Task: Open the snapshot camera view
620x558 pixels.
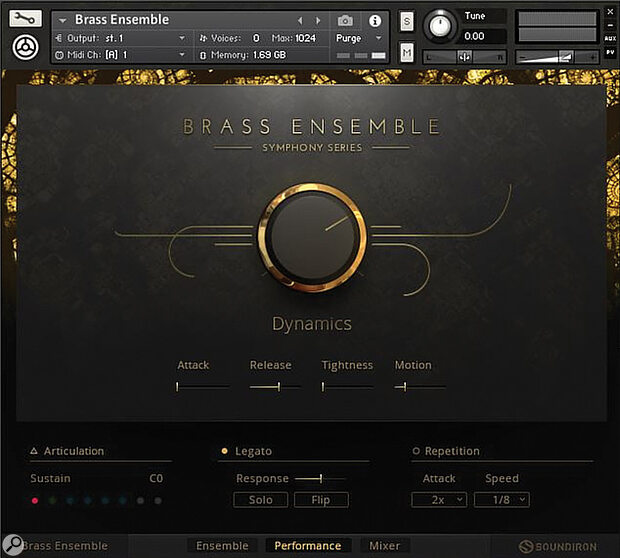Action: tap(345, 21)
